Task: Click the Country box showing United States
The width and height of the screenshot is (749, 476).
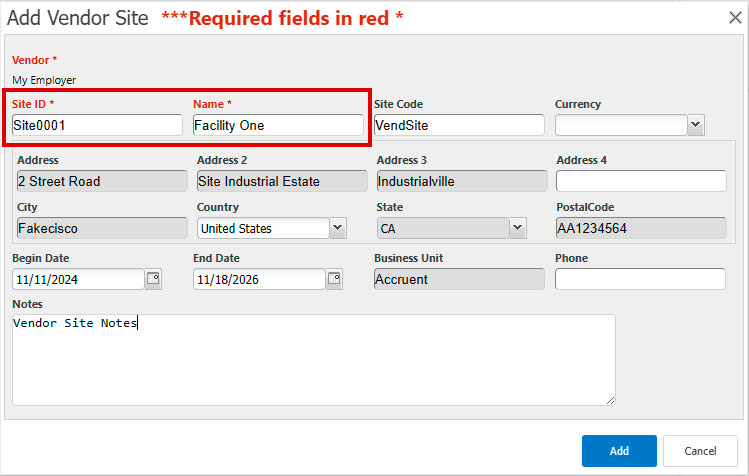Action: pyautogui.click(x=263, y=228)
